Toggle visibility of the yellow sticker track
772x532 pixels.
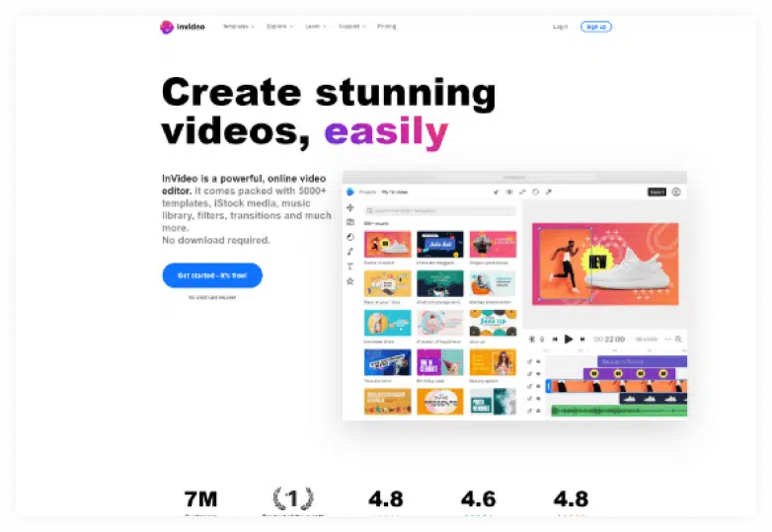click(538, 374)
